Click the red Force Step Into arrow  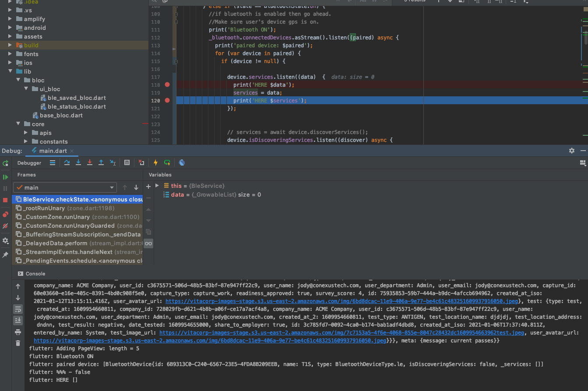coord(90,162)
